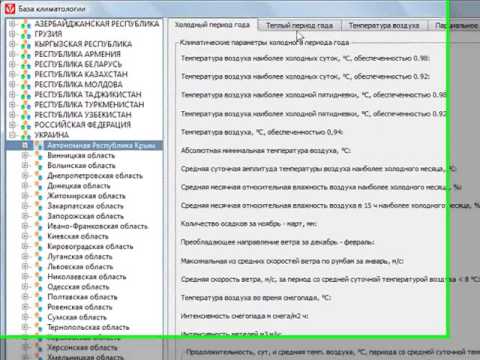Select КЫРГЫЗСКАЯ РЕСПУБЛИКА in tree
Image resolution: width=480 pixels, height=360 pixels.
83,44
